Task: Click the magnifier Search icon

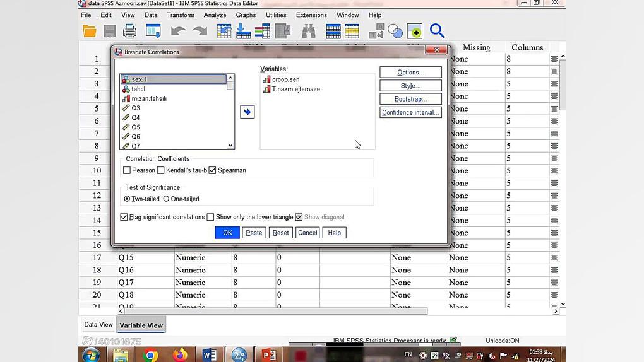Action: tap(437, 31)
